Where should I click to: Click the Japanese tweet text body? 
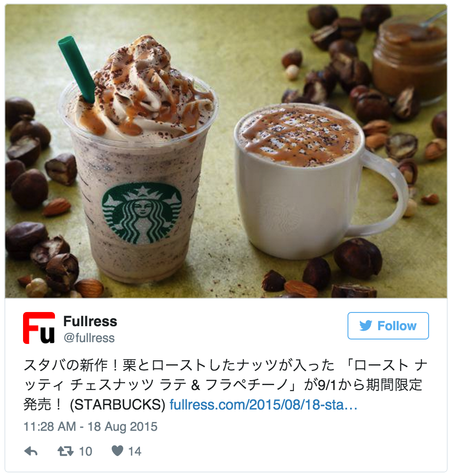225,385
